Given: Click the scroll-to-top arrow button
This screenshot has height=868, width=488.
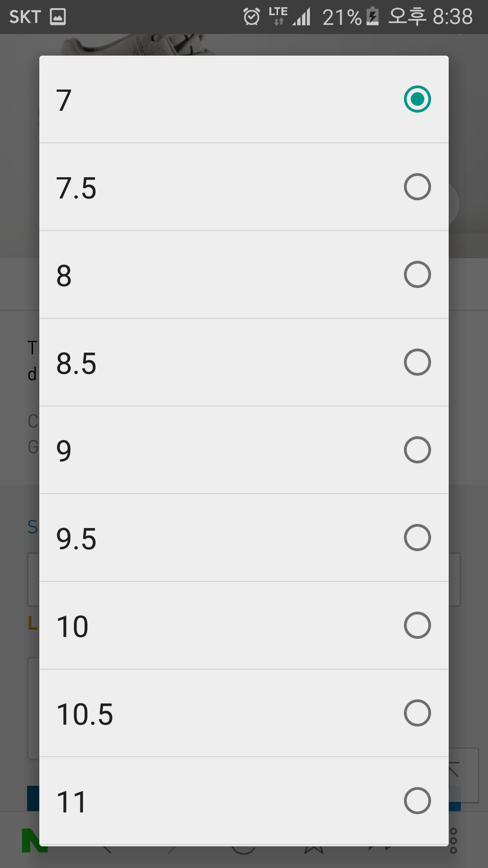Looking at the screenshot, I should (463, 775).
